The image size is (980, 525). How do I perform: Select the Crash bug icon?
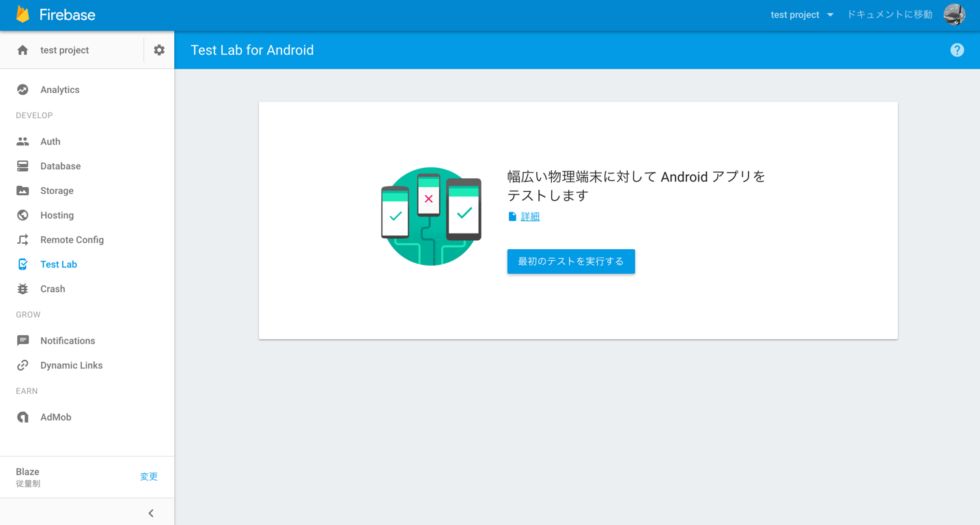click(23, 289)
